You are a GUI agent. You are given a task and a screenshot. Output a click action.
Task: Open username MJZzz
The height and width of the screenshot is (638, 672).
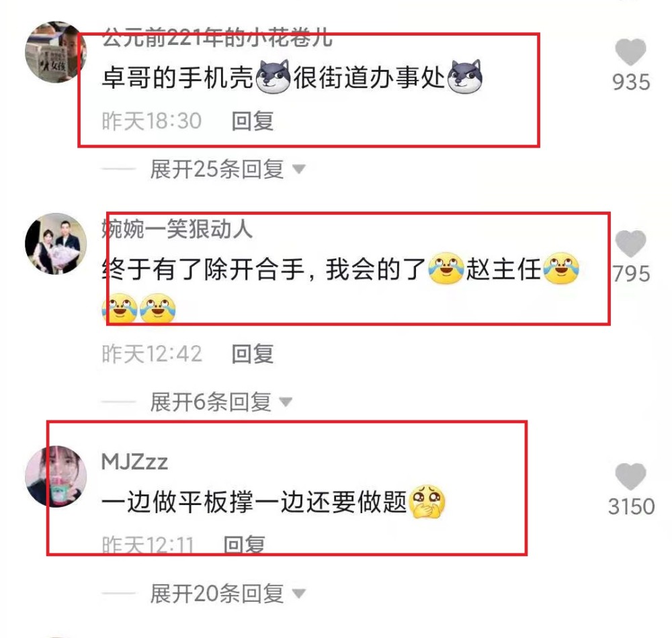click(x=134, y=462)
